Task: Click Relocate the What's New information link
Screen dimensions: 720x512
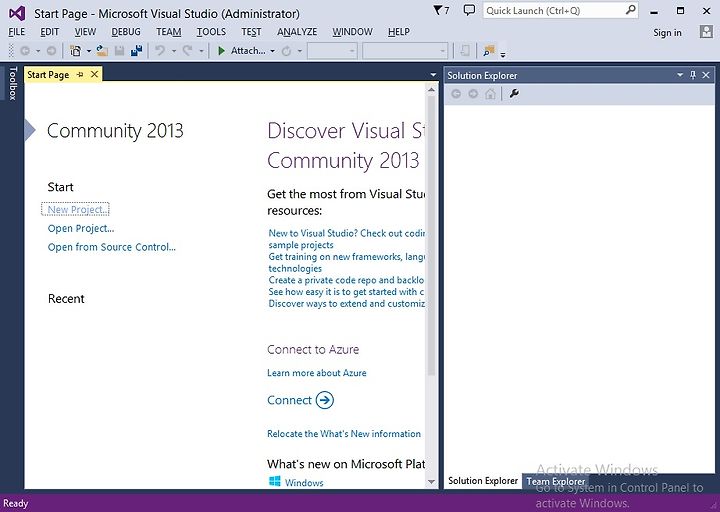Action: [x=344, y=433]
